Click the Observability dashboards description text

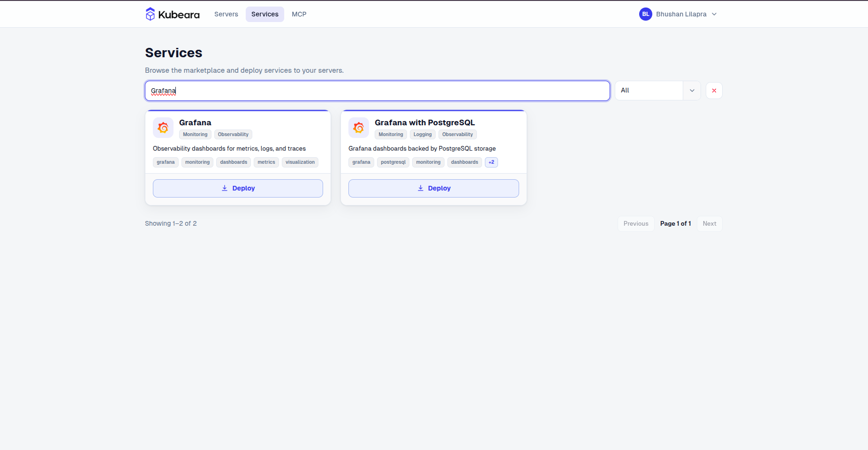coord(229,148)
